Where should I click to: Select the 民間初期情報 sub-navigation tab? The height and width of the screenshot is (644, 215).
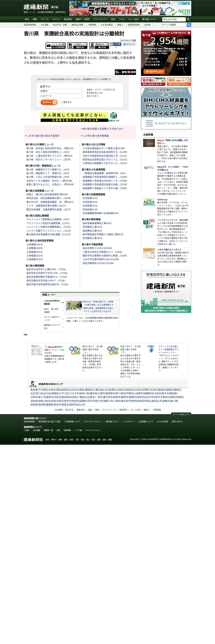[30, 25]
